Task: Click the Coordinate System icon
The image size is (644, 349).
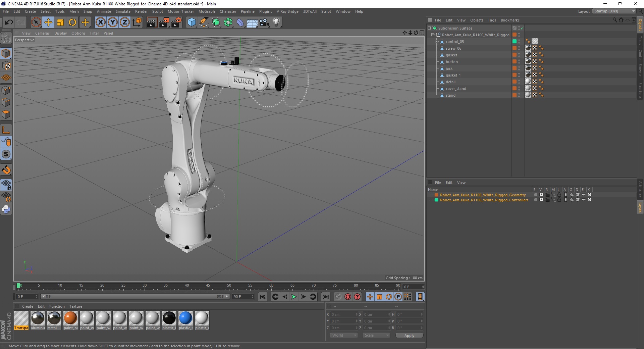Action: click(x=137, y=22)
